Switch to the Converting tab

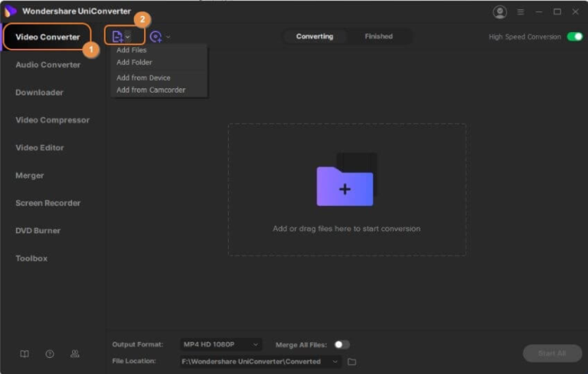tap(315, 37)
